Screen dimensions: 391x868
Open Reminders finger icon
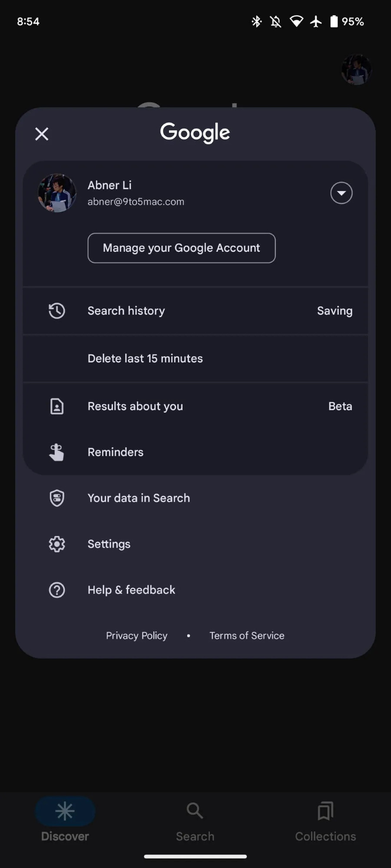pos(57,452)
